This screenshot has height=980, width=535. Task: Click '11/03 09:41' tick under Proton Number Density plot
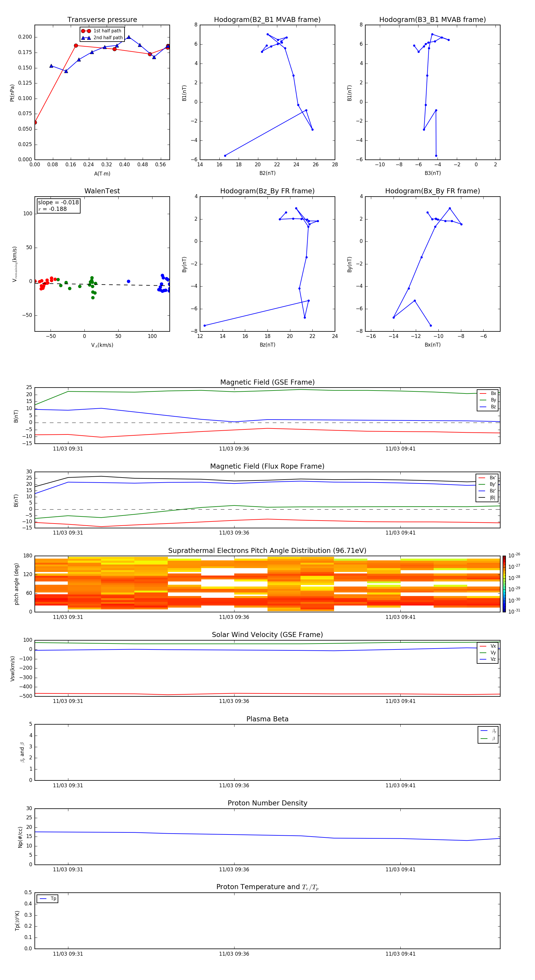point(400,869)
